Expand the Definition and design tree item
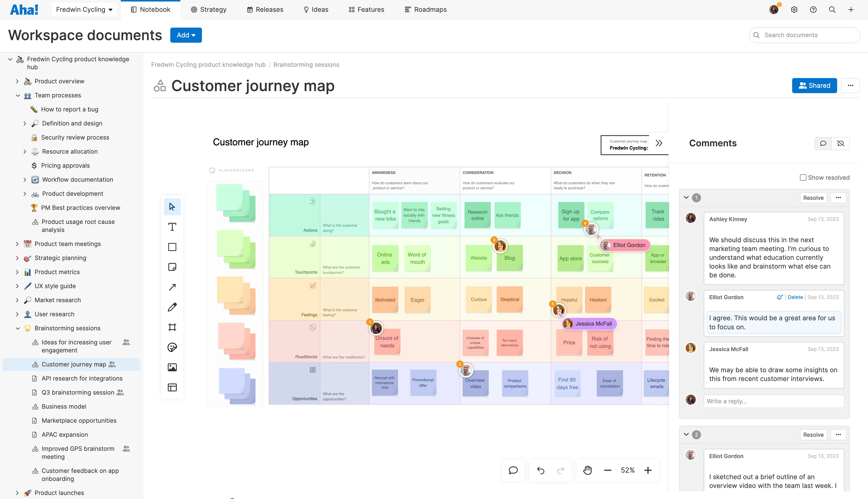Screen dimensions: 868x499 click(25, 123)
